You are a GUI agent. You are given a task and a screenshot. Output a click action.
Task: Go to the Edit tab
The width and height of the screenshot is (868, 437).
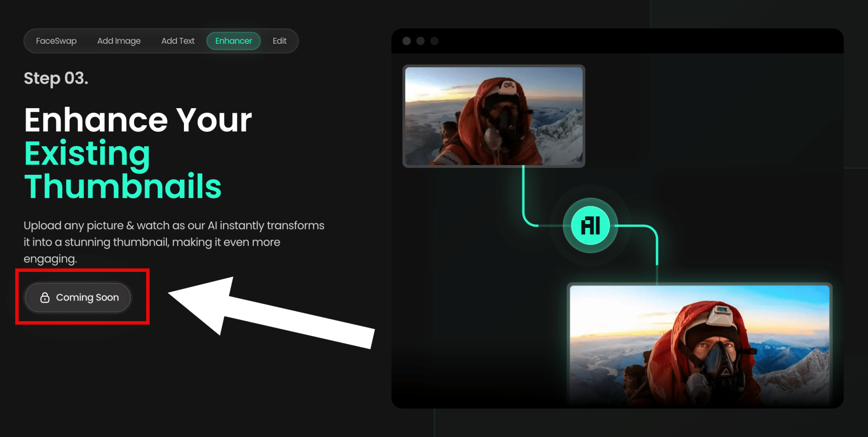(279, 41)
